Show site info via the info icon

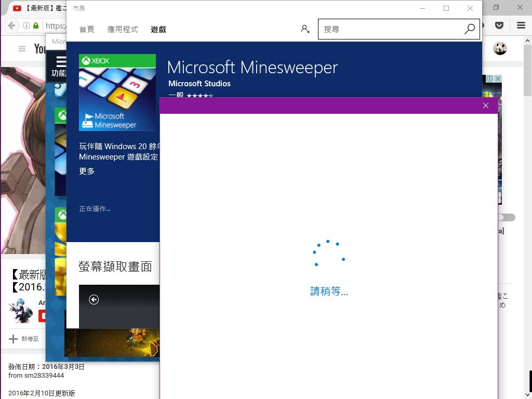[x=26, y=25]
